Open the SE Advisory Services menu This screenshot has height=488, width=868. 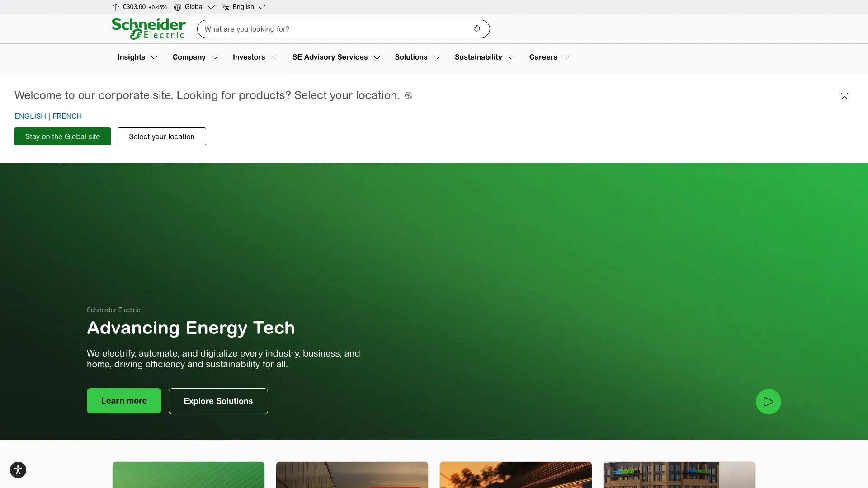[x=330, y=57]
